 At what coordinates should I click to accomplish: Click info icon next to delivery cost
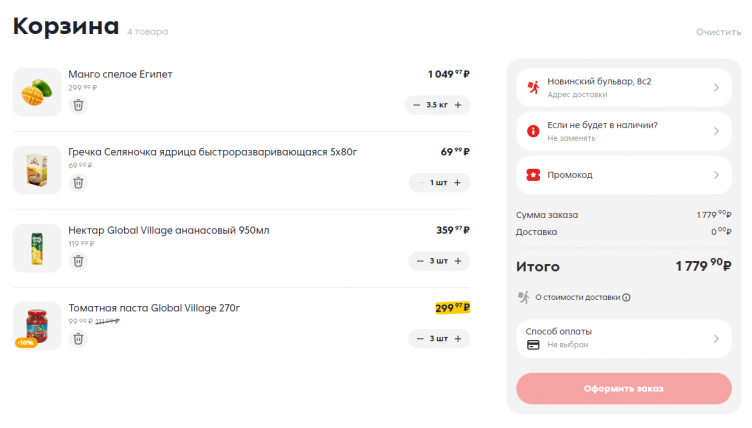point(627,297)
